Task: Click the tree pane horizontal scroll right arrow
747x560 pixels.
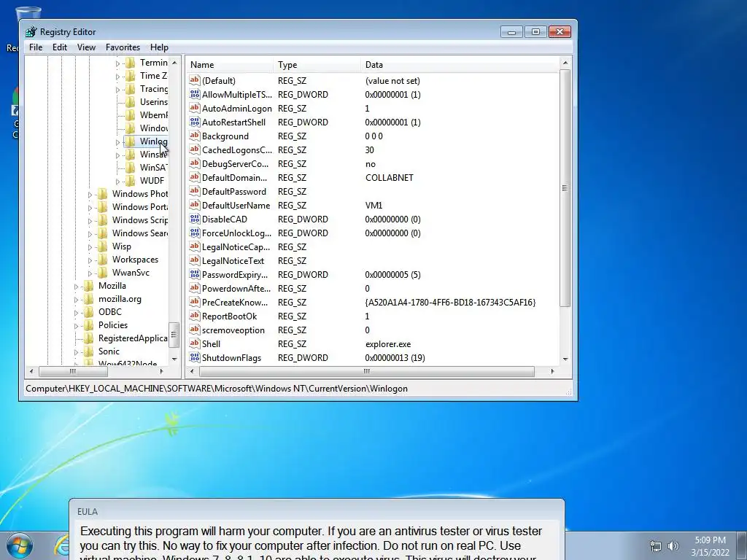Action: coord(161,371)
